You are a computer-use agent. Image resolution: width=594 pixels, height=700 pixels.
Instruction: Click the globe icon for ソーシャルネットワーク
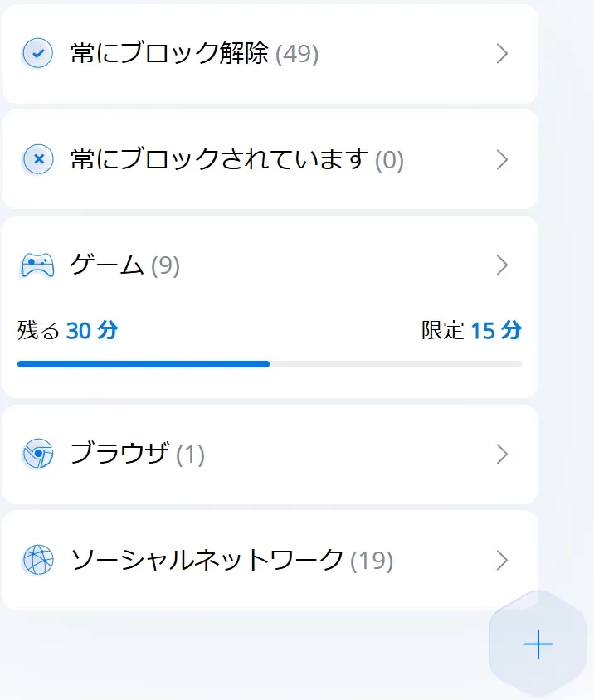point(37,561)
